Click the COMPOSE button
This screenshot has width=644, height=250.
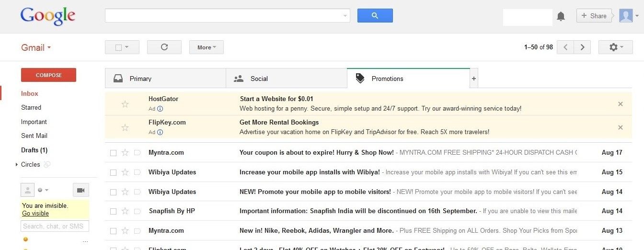tap(48, 75)
